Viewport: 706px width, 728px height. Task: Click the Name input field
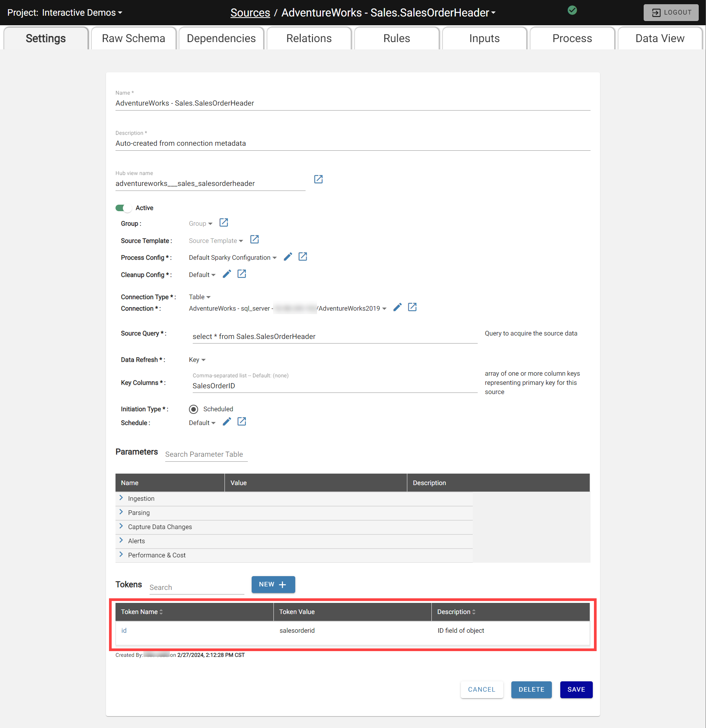coord(353,103)
